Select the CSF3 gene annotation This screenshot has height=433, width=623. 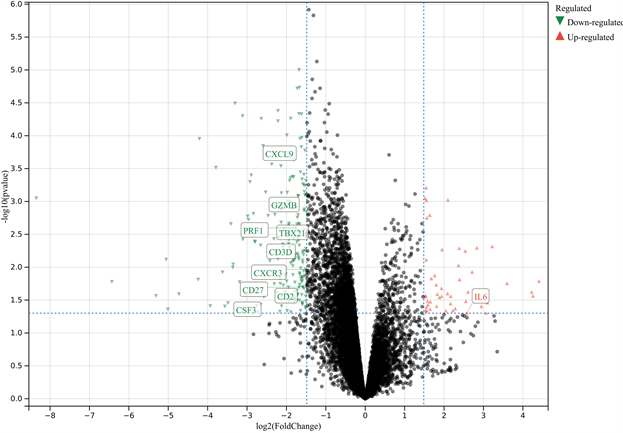click(x=246, y=310)
